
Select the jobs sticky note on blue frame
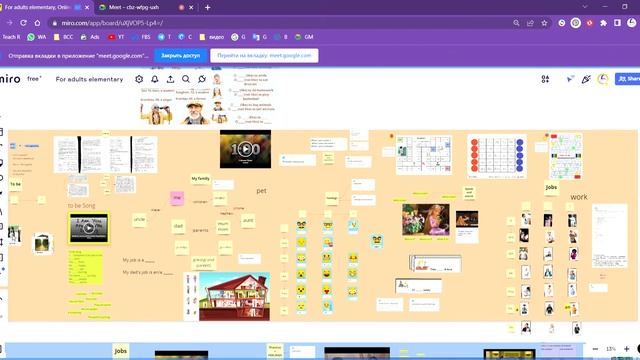120,351
